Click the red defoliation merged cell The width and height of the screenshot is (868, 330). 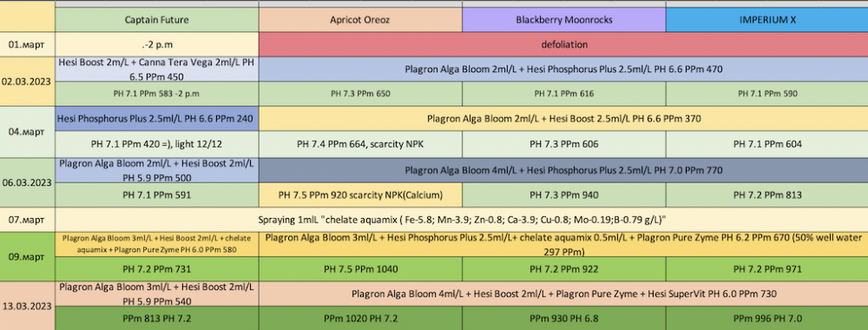click(563, 44)
